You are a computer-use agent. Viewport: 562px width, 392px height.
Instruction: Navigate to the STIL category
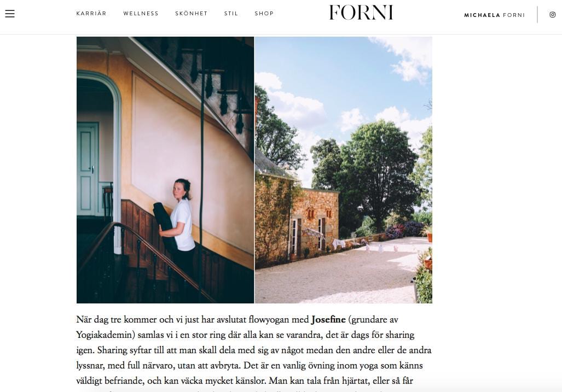(x=231, y=14)
